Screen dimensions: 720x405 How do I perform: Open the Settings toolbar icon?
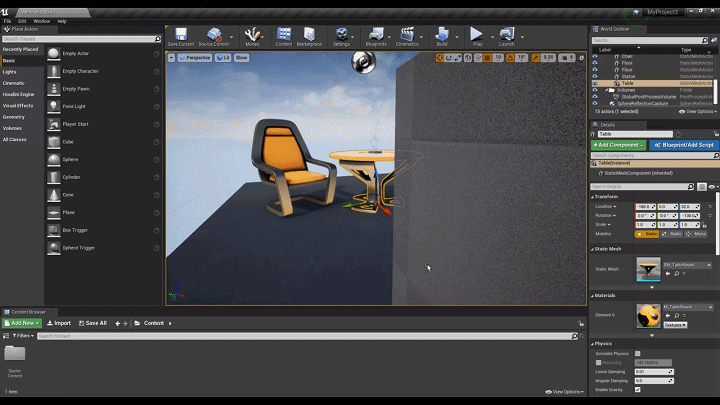(x=341, y=36)
